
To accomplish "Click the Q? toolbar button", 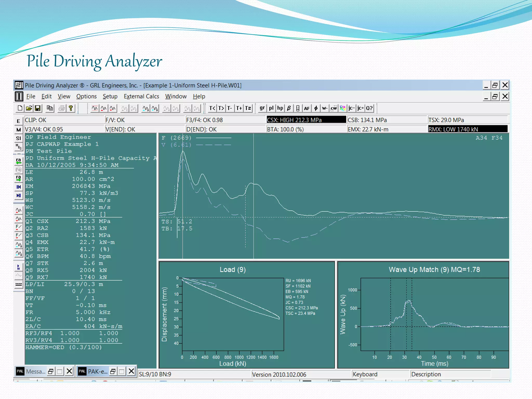I will (369, 108).
